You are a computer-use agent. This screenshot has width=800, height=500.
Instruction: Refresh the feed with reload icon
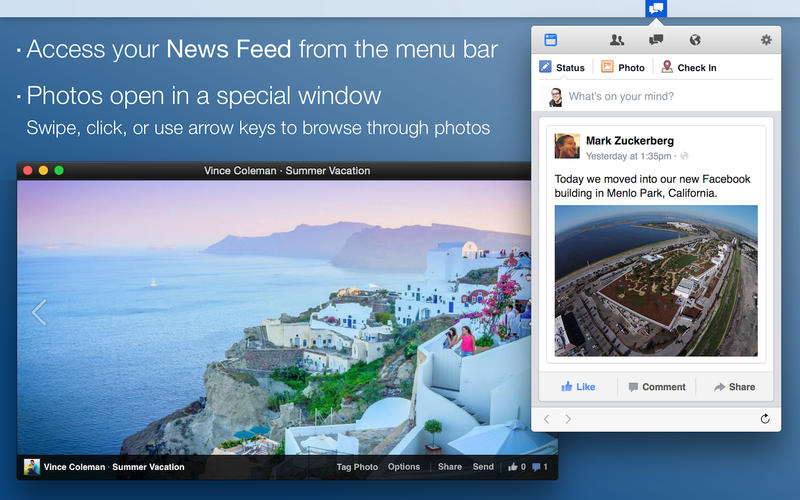point(765,419)
